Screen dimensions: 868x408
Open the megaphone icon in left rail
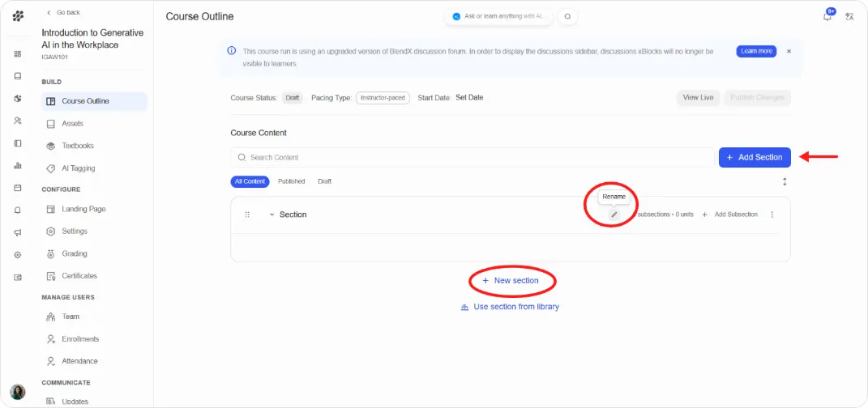[18, 232]
